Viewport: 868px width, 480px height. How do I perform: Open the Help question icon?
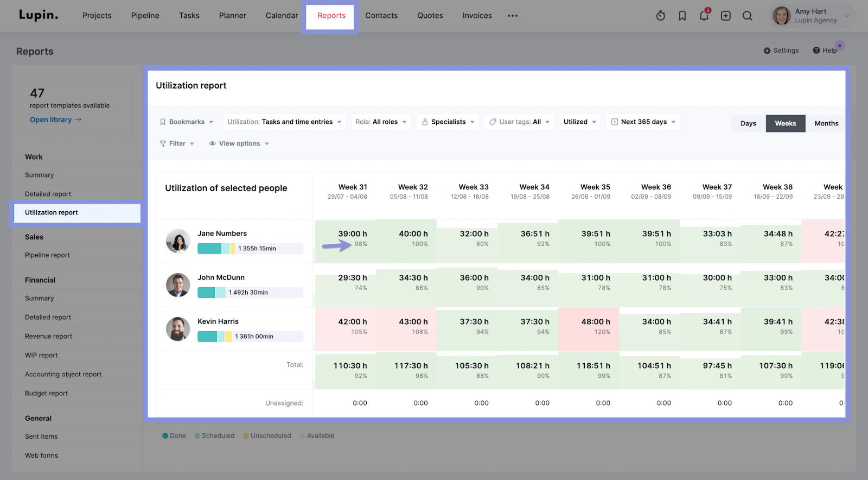pos(825,50)
